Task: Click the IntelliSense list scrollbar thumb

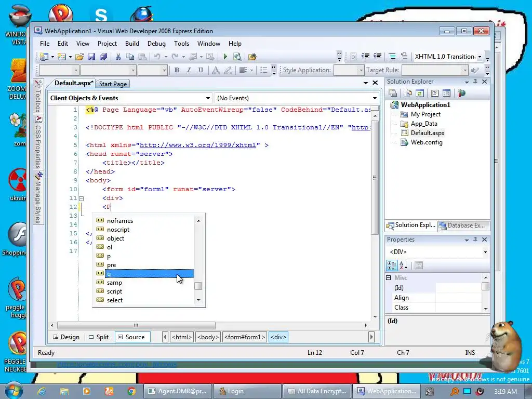Action: click(198, 286)
